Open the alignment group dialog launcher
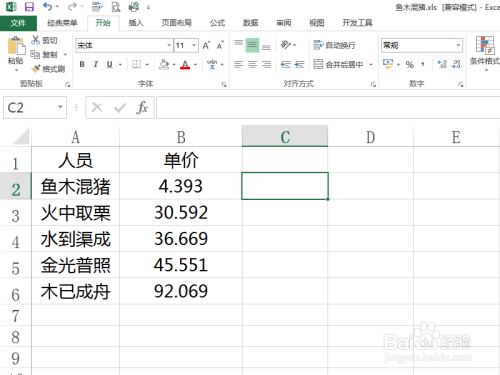Image resolution: width=500 pixels, height=375 pixels. tap(373, 84)
